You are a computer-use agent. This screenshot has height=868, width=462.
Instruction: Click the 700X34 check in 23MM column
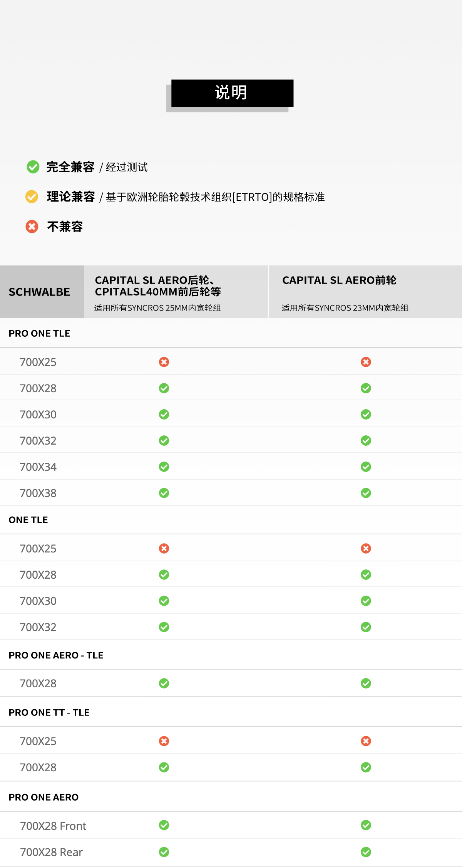[366, 467]
